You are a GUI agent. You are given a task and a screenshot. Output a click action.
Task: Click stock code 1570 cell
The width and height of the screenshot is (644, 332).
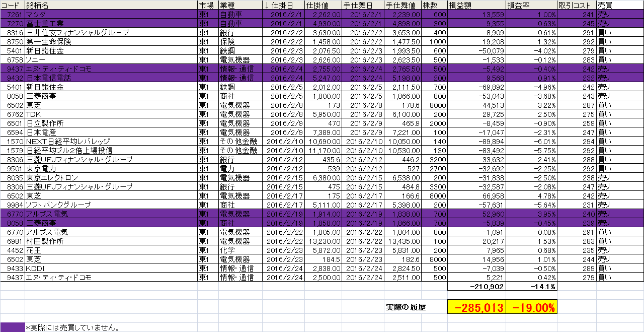click(13, 141)
